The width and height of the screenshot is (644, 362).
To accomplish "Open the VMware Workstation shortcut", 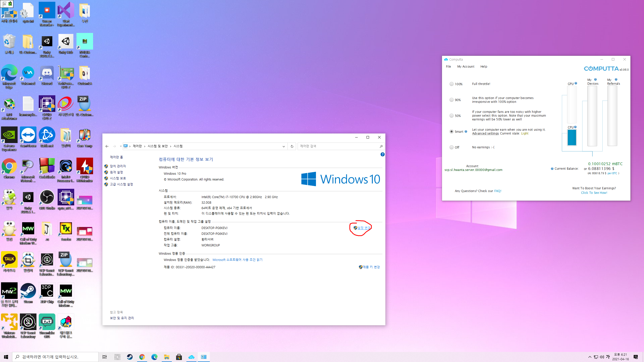I will [9, 326].
